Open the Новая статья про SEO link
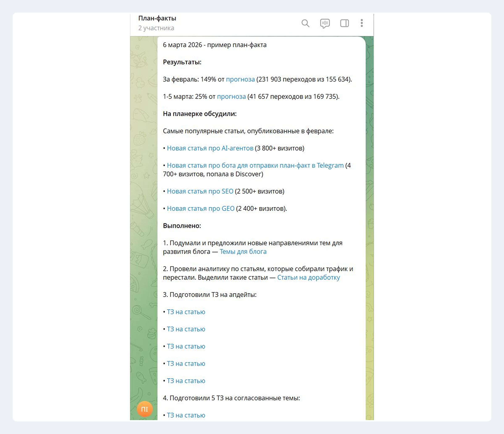This screenshot has height=434, width=504. 200,191
